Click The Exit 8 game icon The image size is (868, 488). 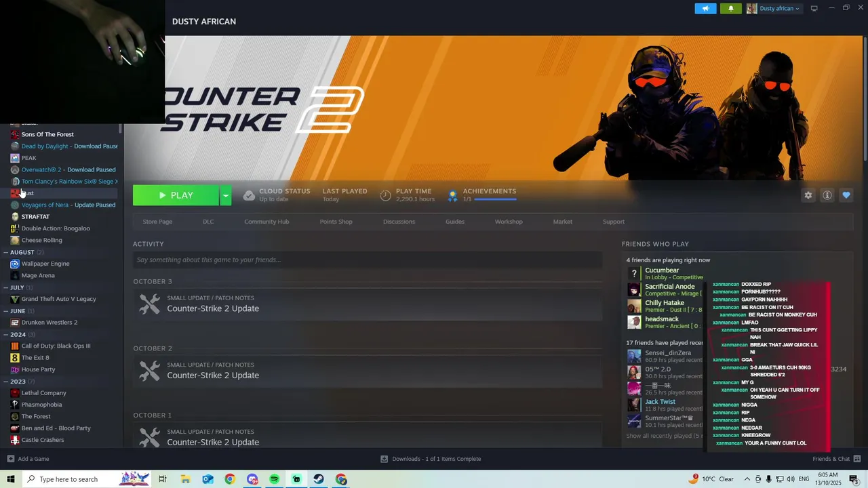pyautogui.click(x=15, y=358)
